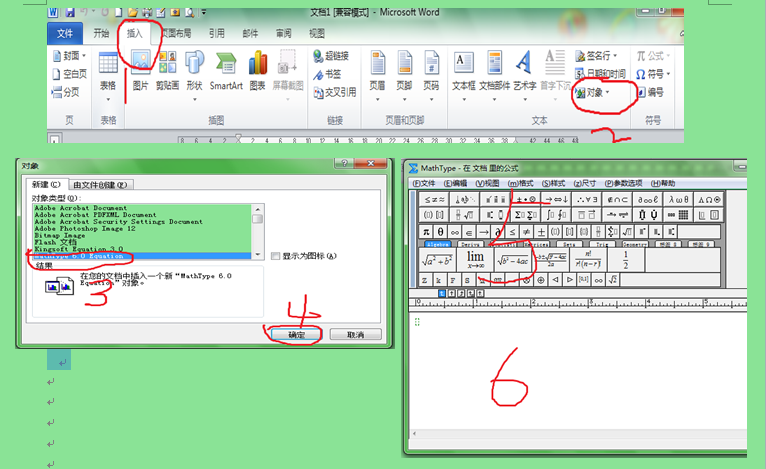Insert a 分页 (Page break)
Viewport: 766px width, 469px height.
(x=66, y=92)
